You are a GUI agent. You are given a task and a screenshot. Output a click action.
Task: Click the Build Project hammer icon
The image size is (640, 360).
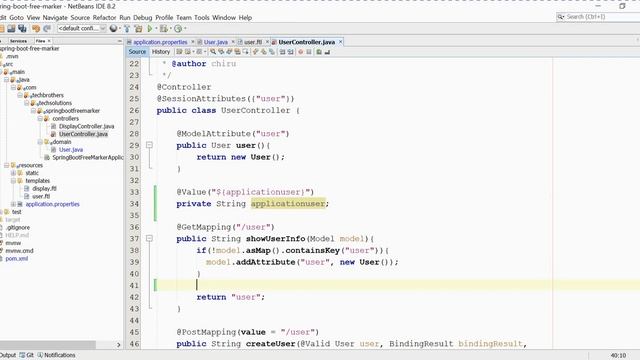pos(127,28)
